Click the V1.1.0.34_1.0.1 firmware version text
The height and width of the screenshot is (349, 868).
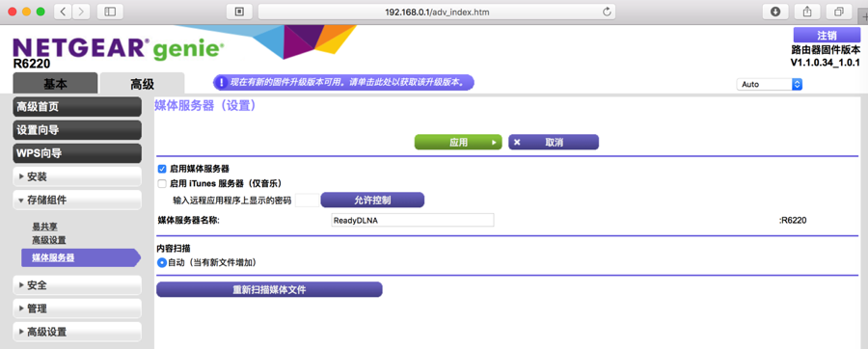pos(826,62)
